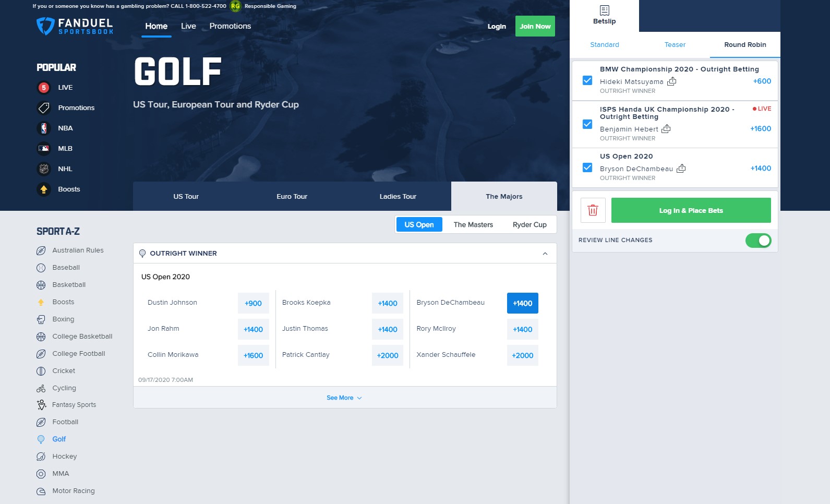Click the Promotions tag icon in Popular

click(x=44, y=108)
